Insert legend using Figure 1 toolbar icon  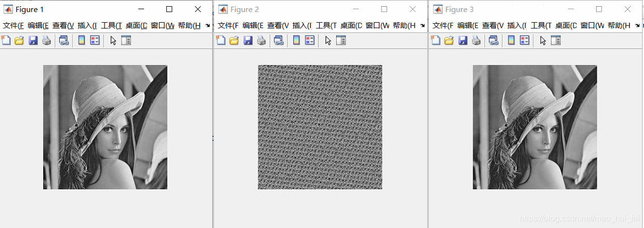(x=95, y=40)
